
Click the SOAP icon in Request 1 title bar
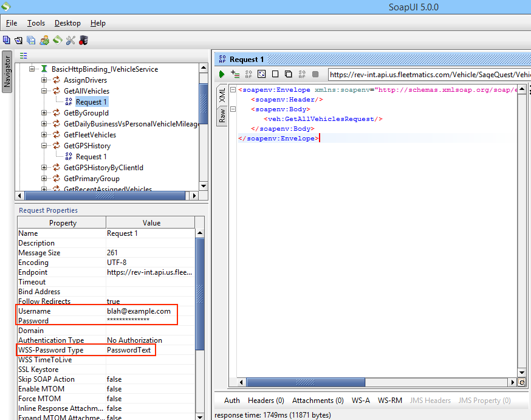click(222, 60)
